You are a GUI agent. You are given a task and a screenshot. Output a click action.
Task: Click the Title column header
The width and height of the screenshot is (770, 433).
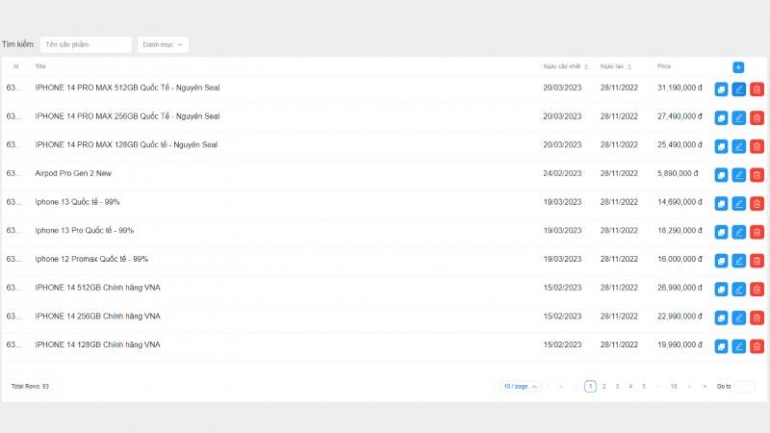[40, 66]
